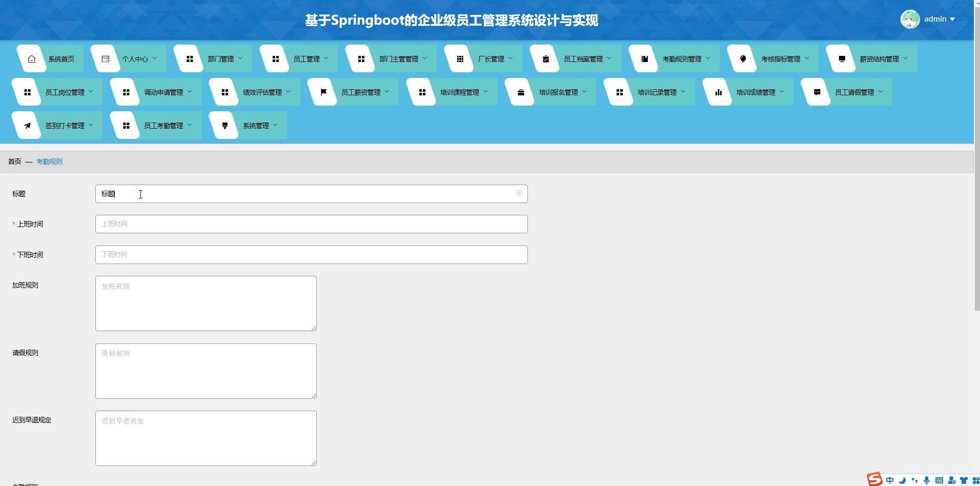Open the soft keyboard icon in the tray
980x486 pixels.
point(939,480)
